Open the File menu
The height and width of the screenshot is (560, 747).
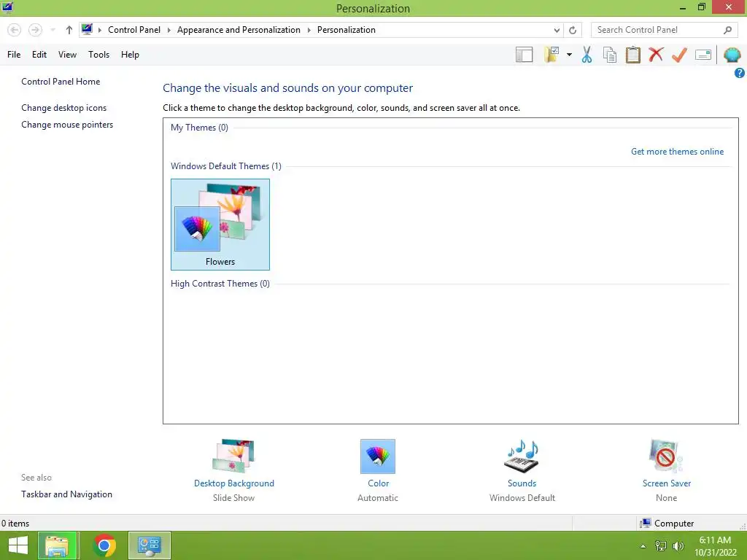click(14, 55)
